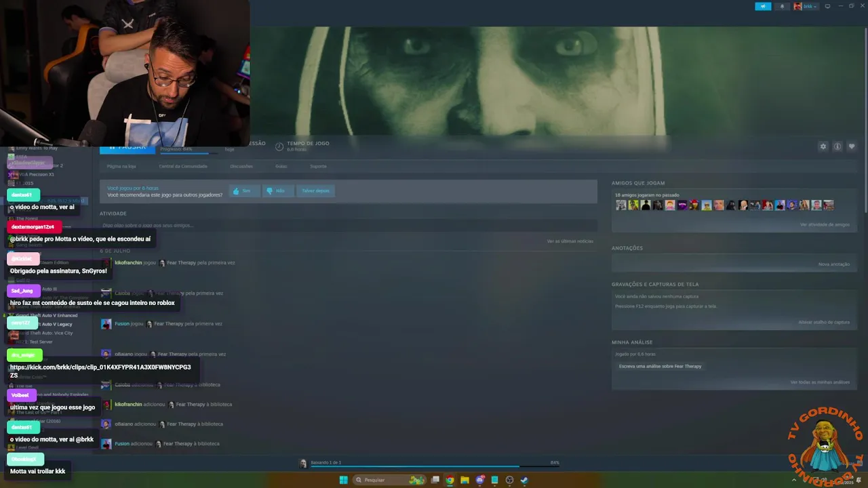Screen dimensions: 868x488
Task: Click Baixando 1 de 1 downloads status
Action: (x=325, y=463)
